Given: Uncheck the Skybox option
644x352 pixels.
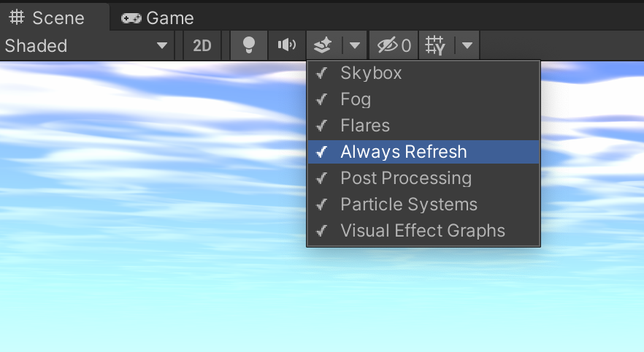Looking at the screenshot, I should point(371,73).
